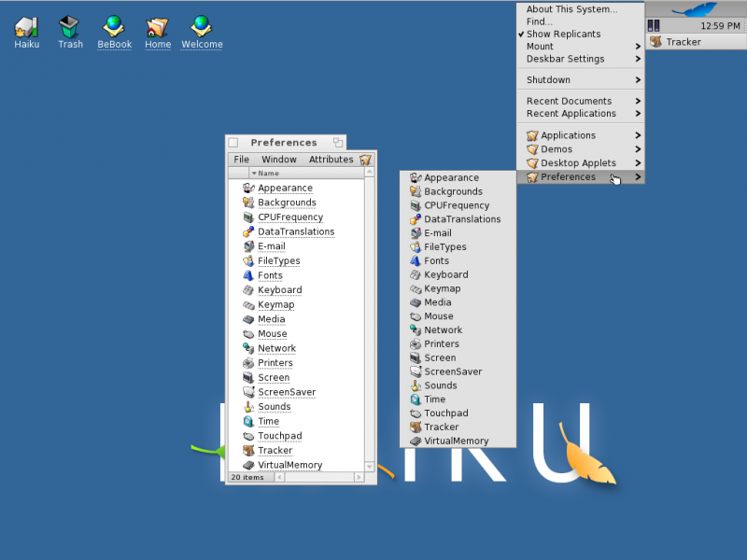Launch Time from Preferences submenu
Screen dimensions: 747x560
pos(458,399)
